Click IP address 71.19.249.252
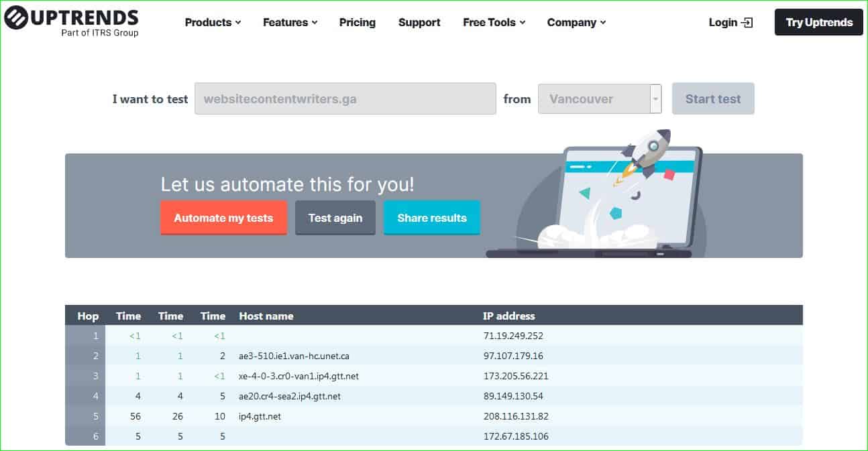Image resolution: width=868 pixels, height=451 pixels. point(513,336)
